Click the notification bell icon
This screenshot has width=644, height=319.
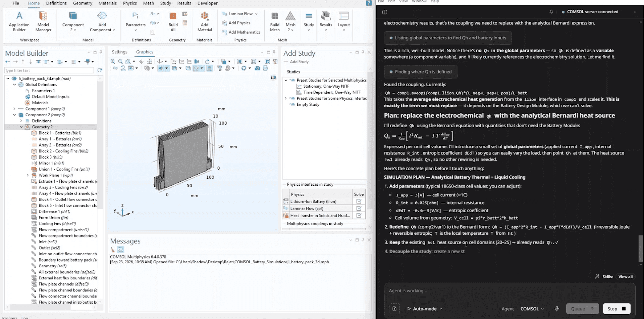coord(551,12)
